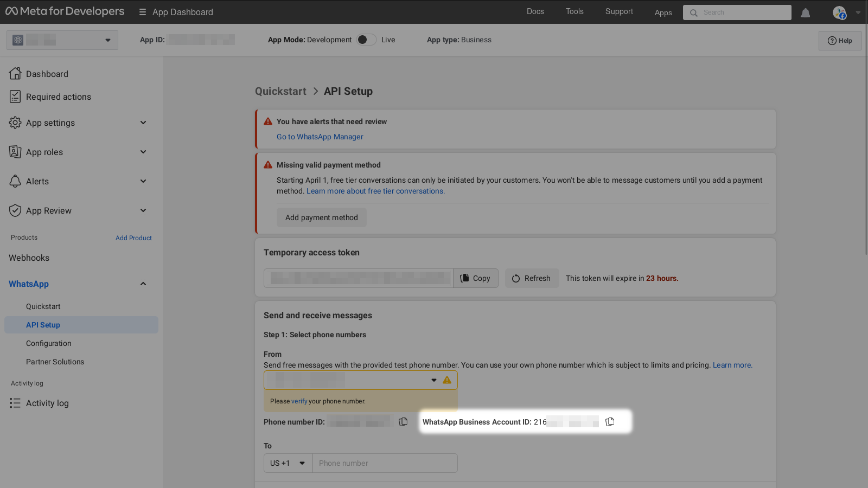Toggle App Mode from Development to Live

pos(366,40)
